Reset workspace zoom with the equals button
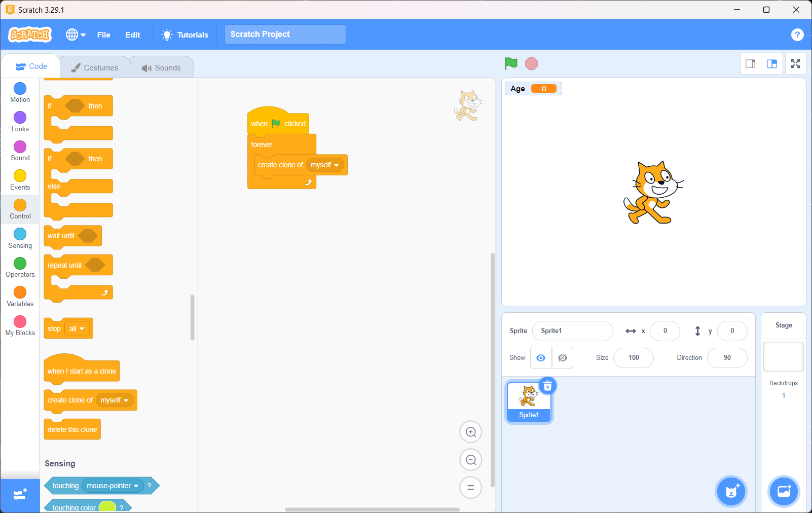Screen dimensions: 812x513 tap(470, 488)
